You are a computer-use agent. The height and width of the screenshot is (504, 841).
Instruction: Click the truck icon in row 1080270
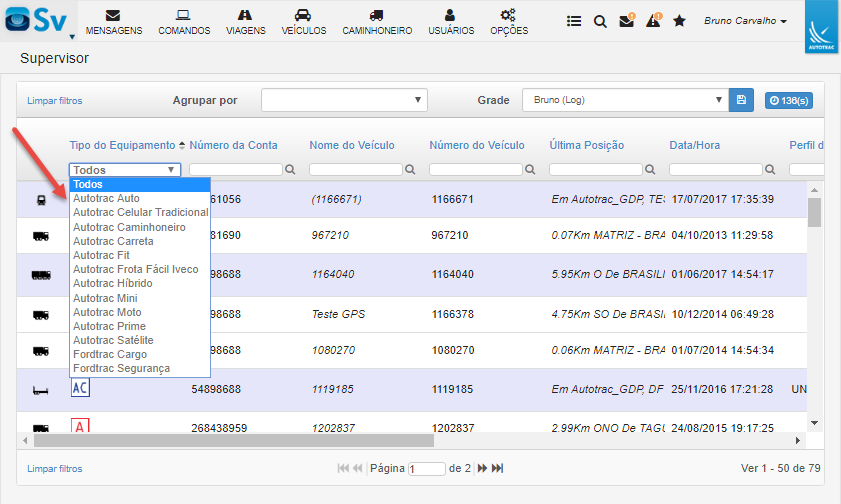click(x=41, y=351)
